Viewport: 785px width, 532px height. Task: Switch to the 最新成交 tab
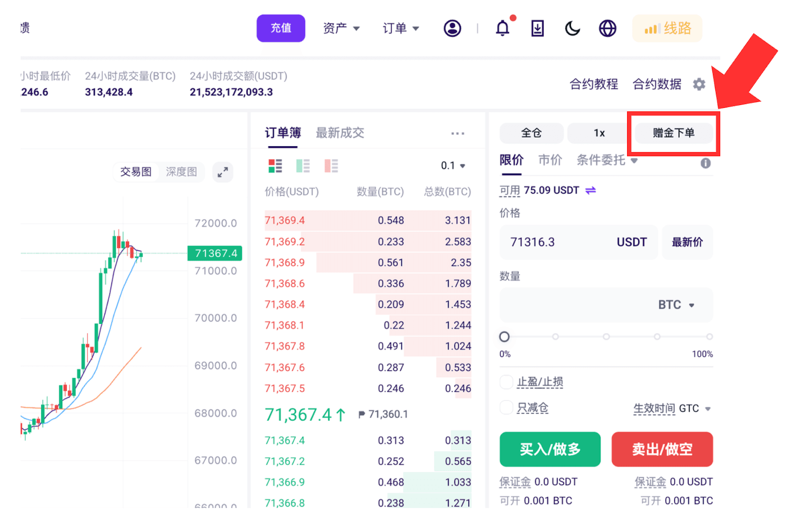[x=340, y=133]
